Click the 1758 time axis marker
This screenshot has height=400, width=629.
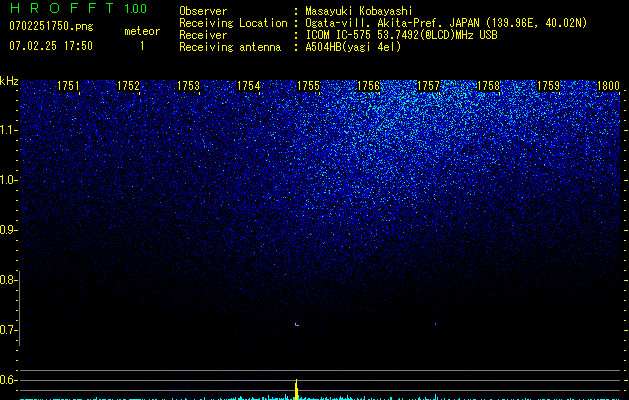(x=489, y=86)
